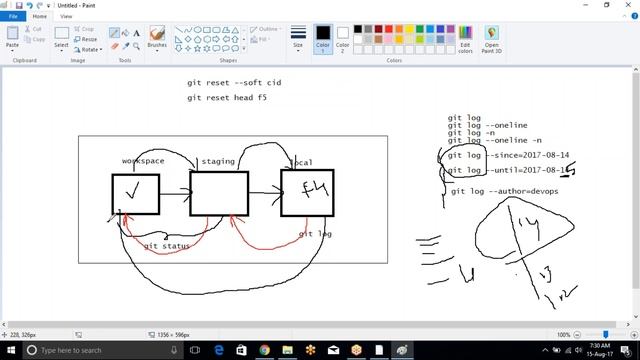Click Open Paint 3D button

(491, 39)
